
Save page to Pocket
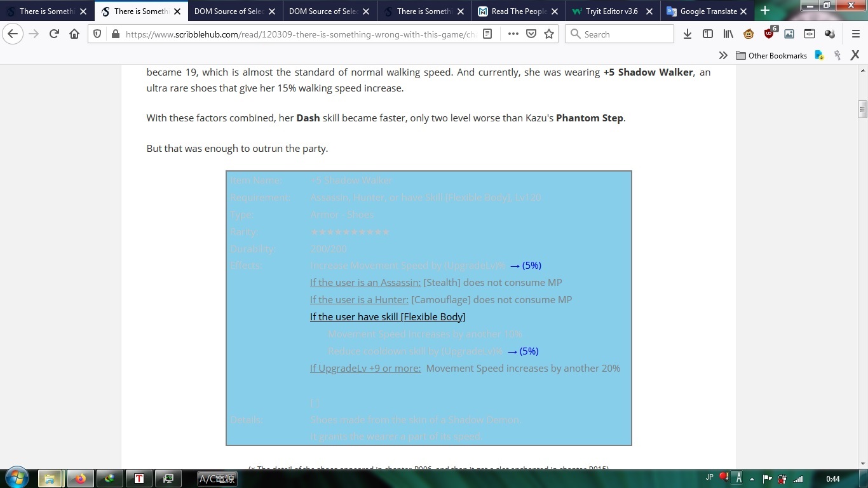[531, 34]
